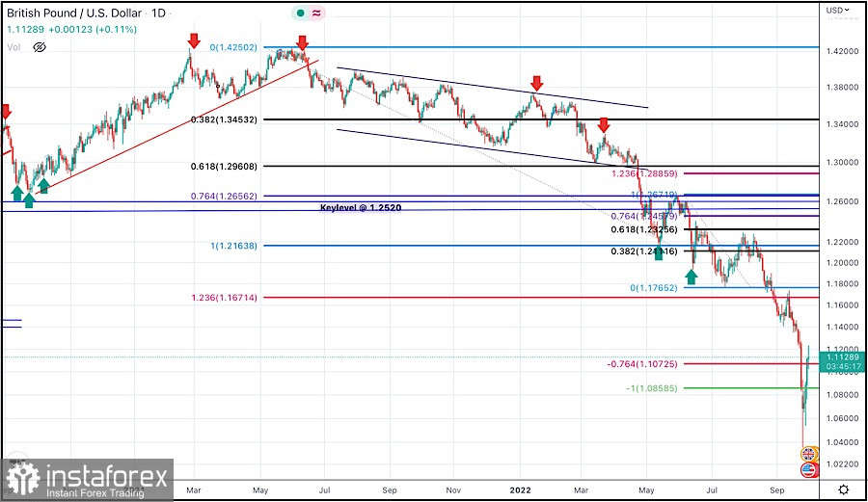Open chart settings gear icon
Viewport: 868px width, 502px height.
[x=843, y=489]
